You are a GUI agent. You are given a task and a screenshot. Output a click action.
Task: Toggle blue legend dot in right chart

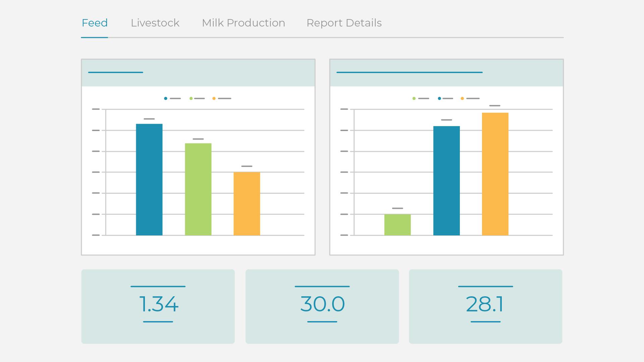(439, 99)
